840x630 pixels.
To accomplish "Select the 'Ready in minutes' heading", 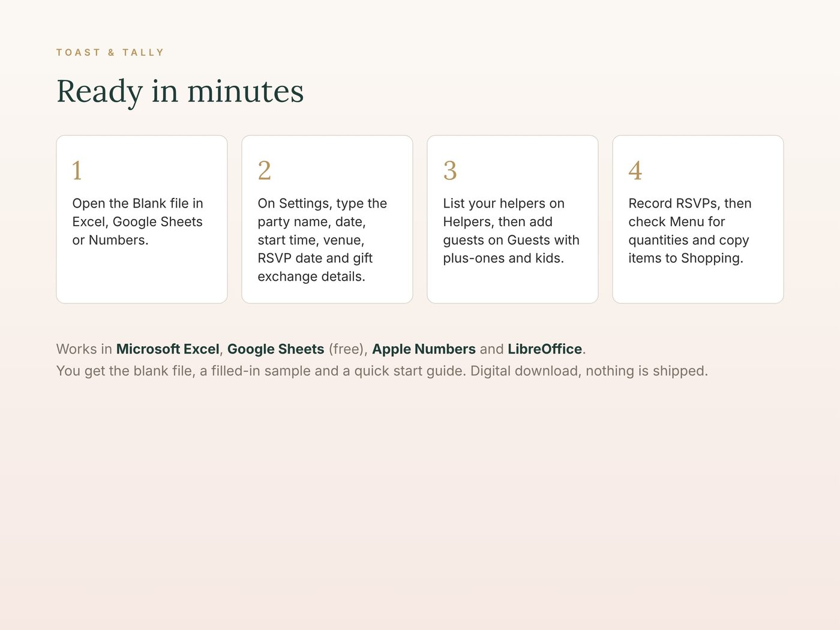I will (180, 92).
